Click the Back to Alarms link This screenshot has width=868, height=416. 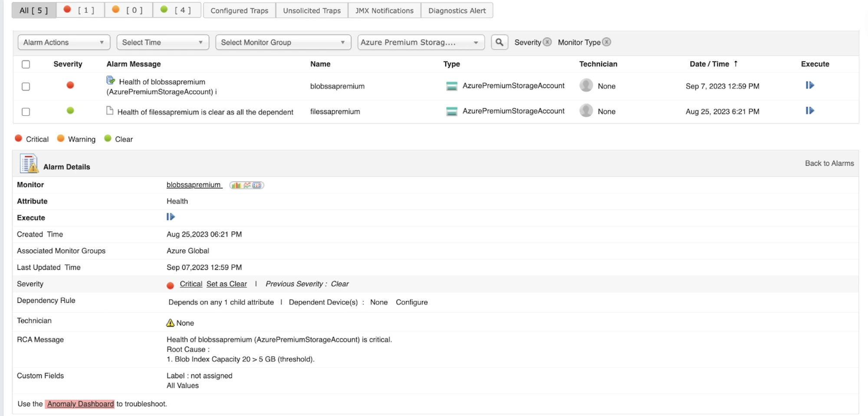[x=829, y=163]
